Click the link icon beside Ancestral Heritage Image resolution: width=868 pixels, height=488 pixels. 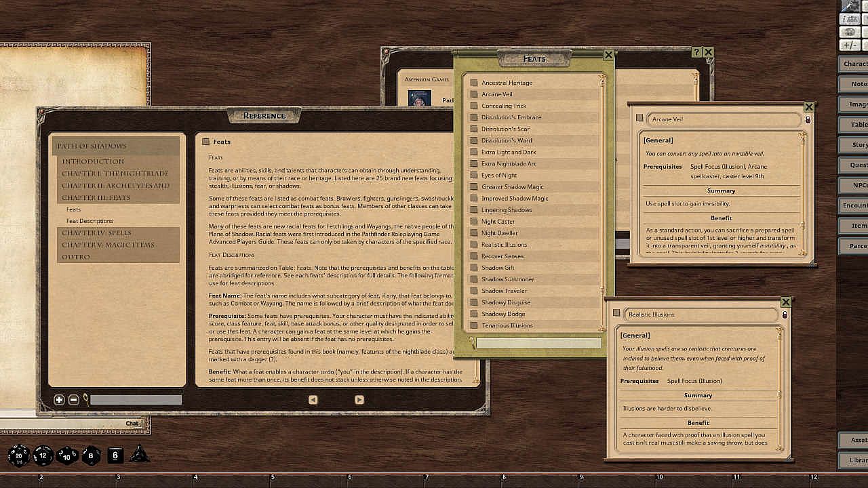pos(474,83)
